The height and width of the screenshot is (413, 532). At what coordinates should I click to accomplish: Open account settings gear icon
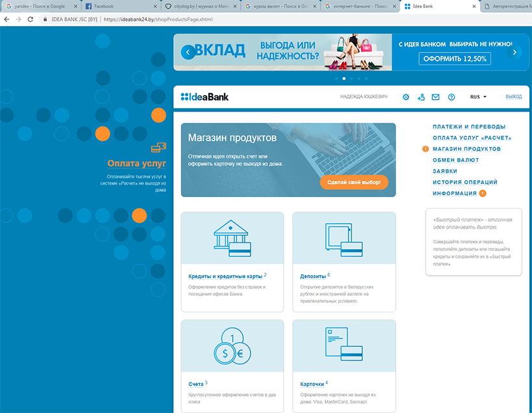coord(406,97)
